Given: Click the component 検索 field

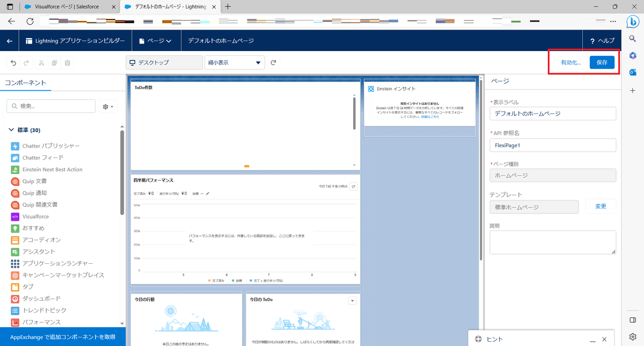Looking at the screenshot, I should click(x=52, y=106).
